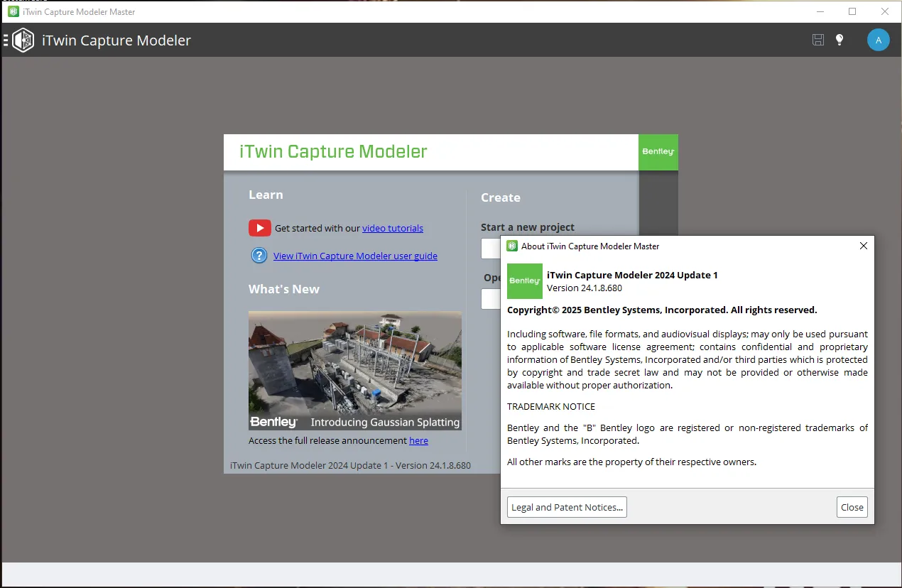Click the "Learn" heading

[266, 195]
